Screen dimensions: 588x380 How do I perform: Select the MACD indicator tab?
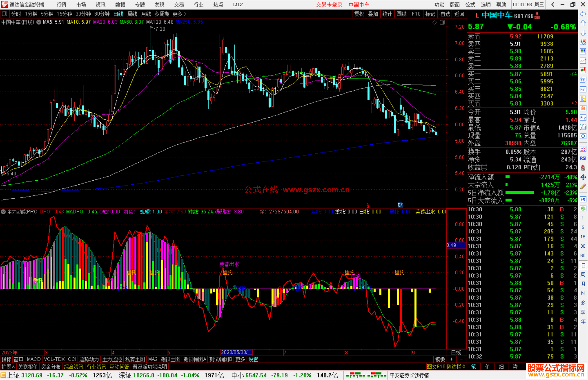(33, 359)
